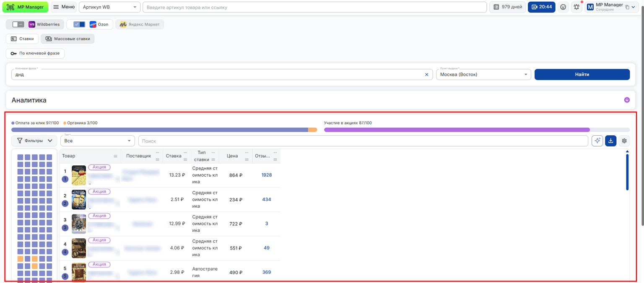644x283 pixels.
Task: Click the Wildberries WB logo icon
Action: point(32,24)
